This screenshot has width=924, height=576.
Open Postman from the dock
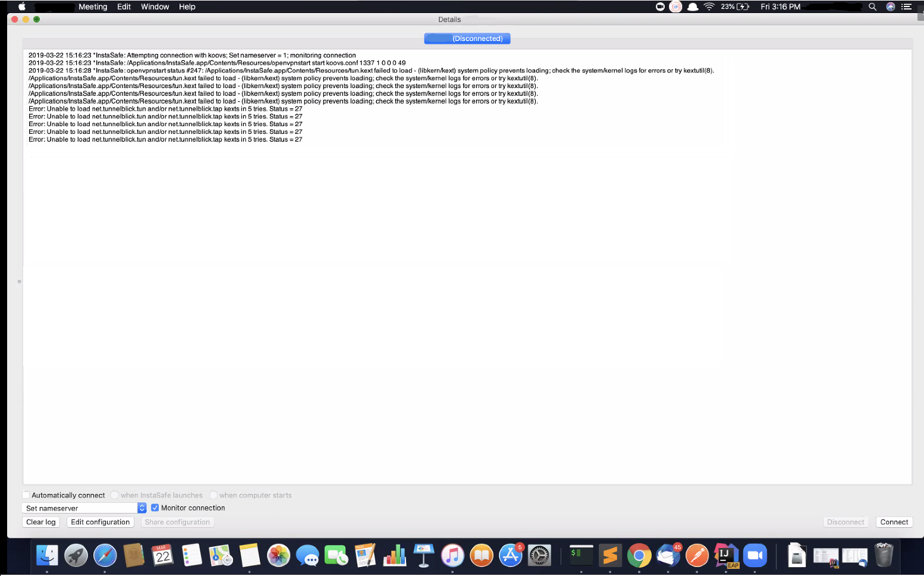click(x=697, y=556)
